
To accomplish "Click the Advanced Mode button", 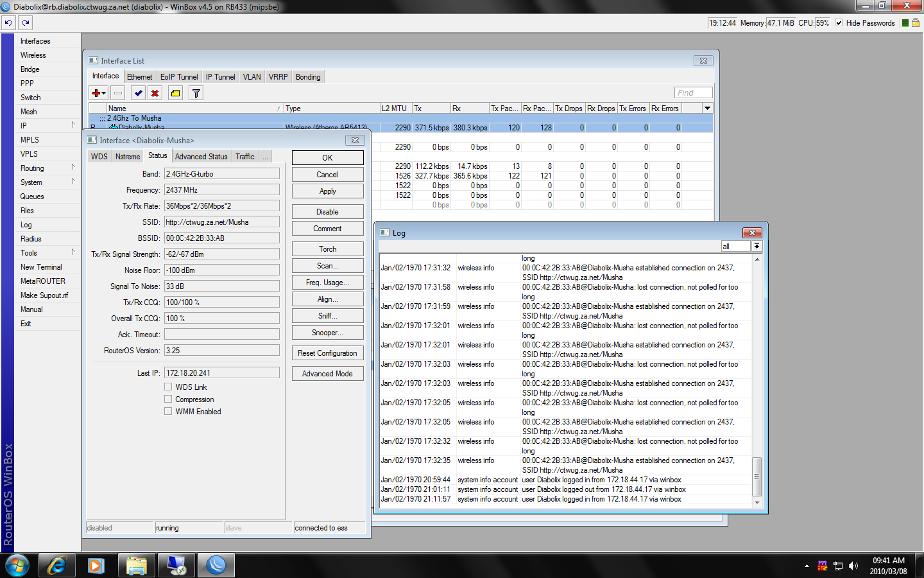I will pyautogui.click(x=327, y=374).
